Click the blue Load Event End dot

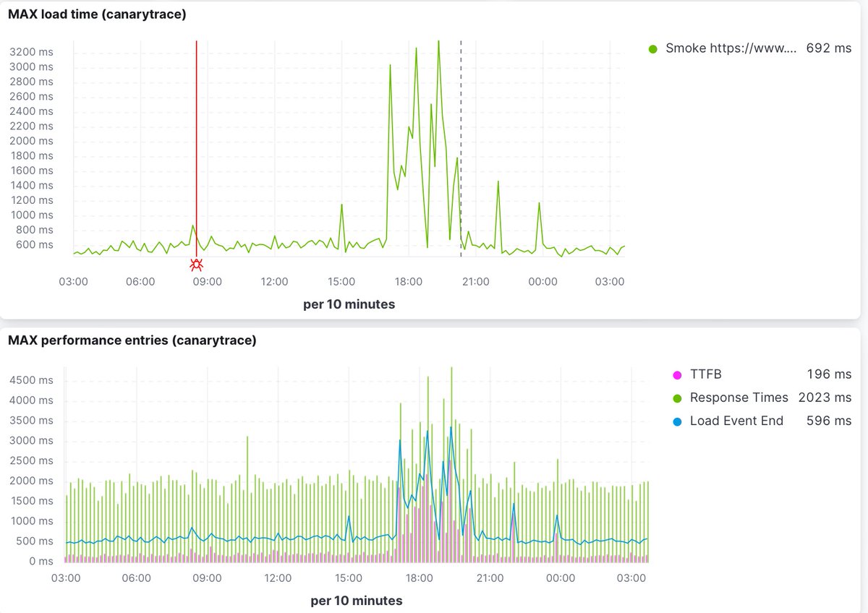click(677, 421)
